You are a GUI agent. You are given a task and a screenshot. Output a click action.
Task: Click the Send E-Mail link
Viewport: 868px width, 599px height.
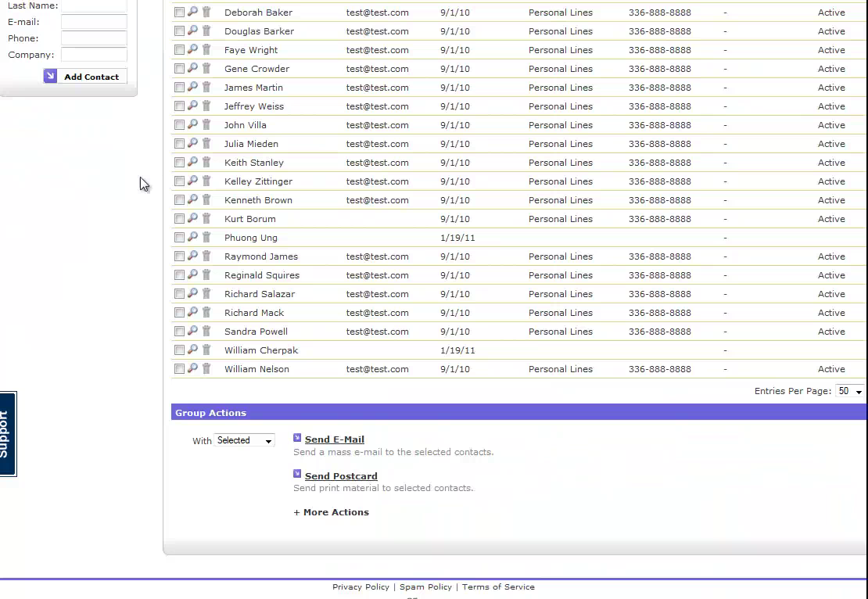click(x=335, y=439)
